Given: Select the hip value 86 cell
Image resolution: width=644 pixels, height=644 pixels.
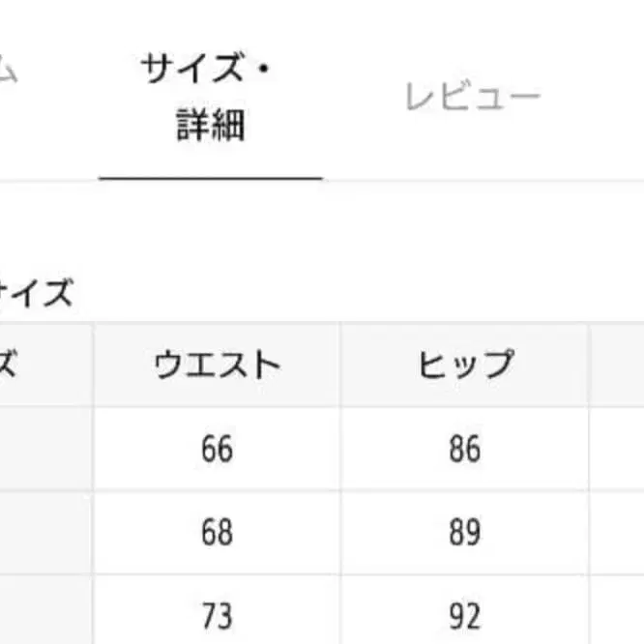Looking at the screenshot, I should [x=465, y=449].
